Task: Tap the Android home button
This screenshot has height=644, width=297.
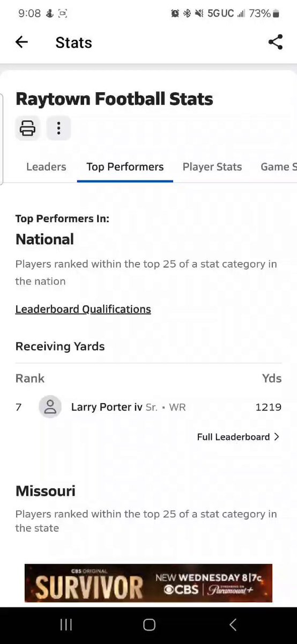Action: 149,625
